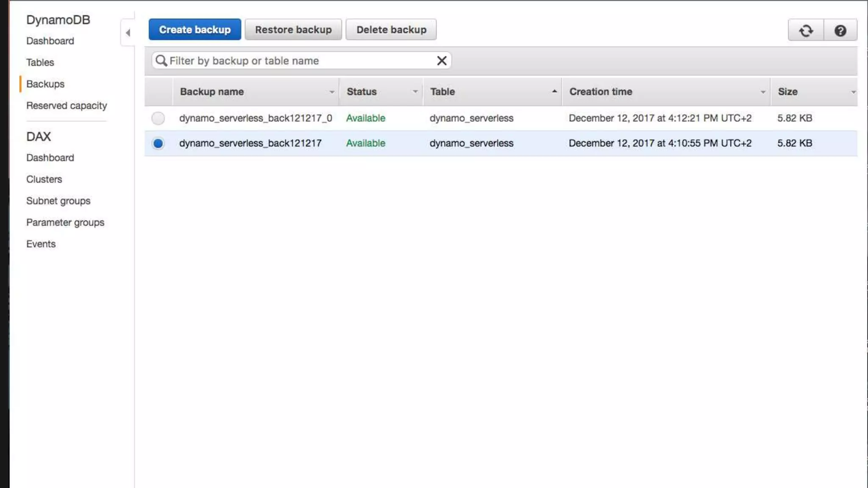Open Parameter groups under DAX
The height and width of the screenshot is (488, 868).
(65, 222)
